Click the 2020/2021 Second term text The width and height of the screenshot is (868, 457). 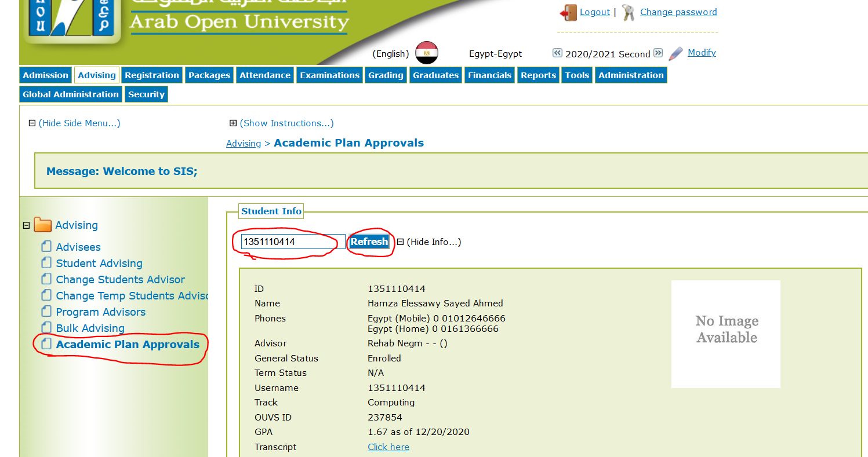[x=608, y=54]
